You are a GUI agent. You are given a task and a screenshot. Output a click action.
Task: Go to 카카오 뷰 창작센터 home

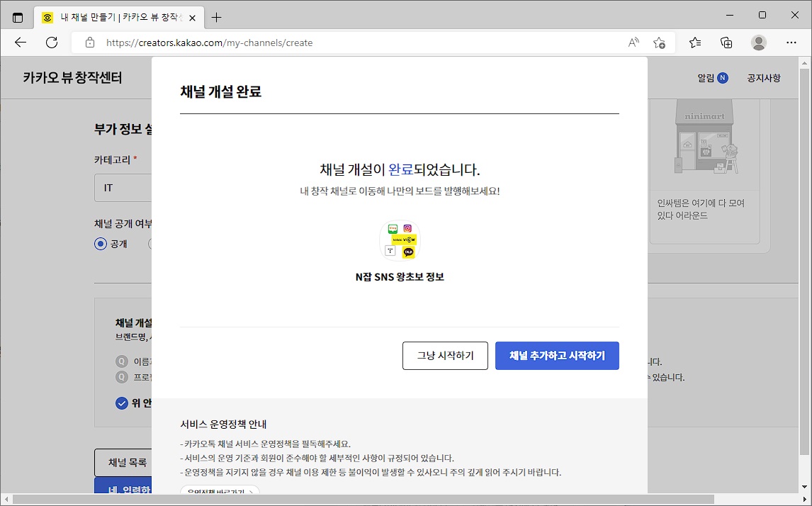(72, 78)
